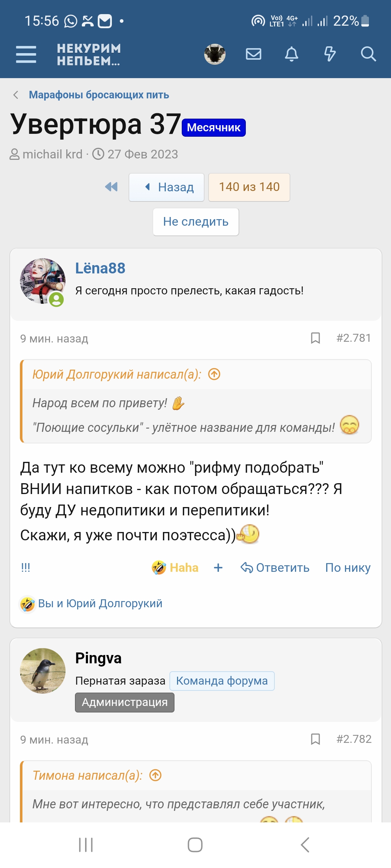The width and height of the screenshot is (391, 868).
Task: Bookmark post #2.782
Action: 315,739
